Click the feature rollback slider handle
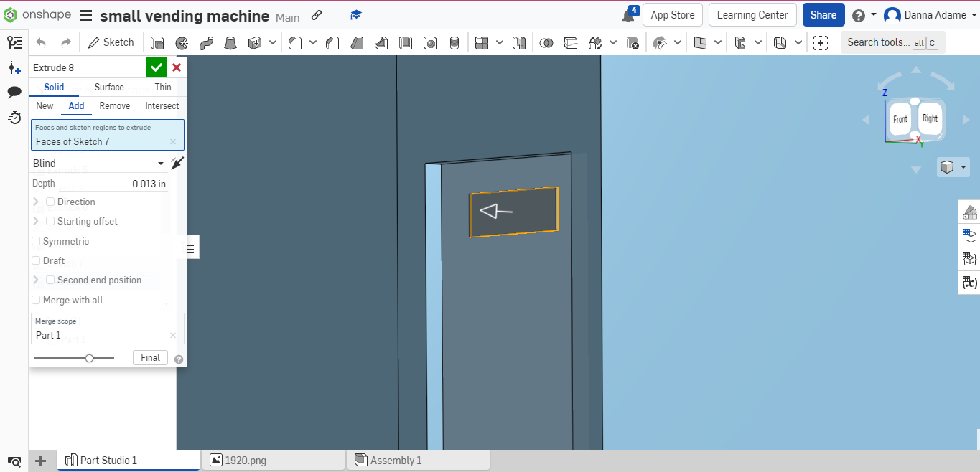The height and width of the screenshot is (472, 980). (89, 357)
